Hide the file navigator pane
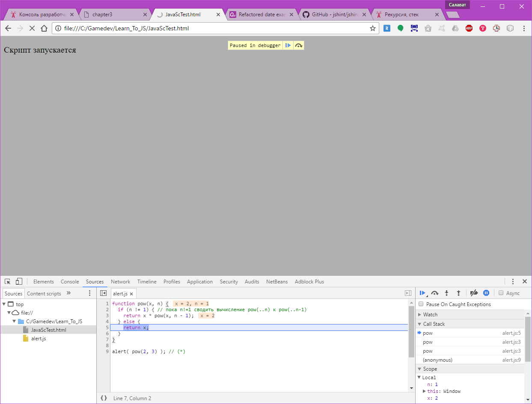The image size is (532, 404). (103, 293)
